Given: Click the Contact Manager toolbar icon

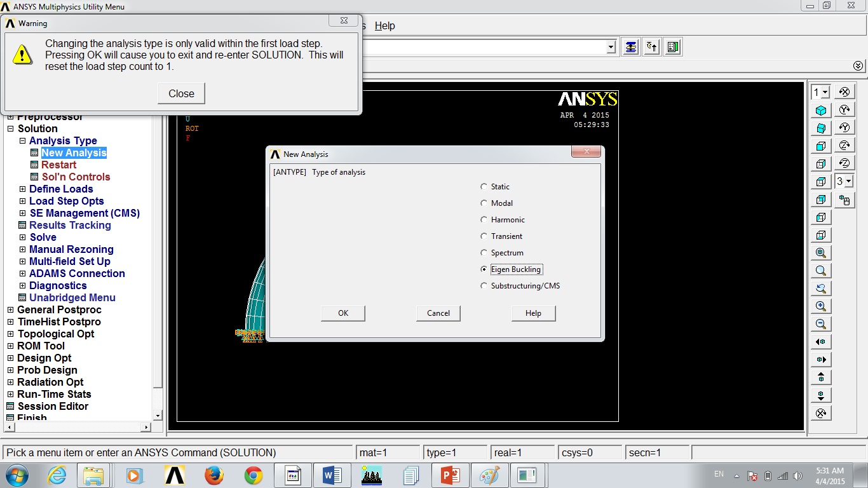Looking at the screenshot, I should click(x=673, y=47).
